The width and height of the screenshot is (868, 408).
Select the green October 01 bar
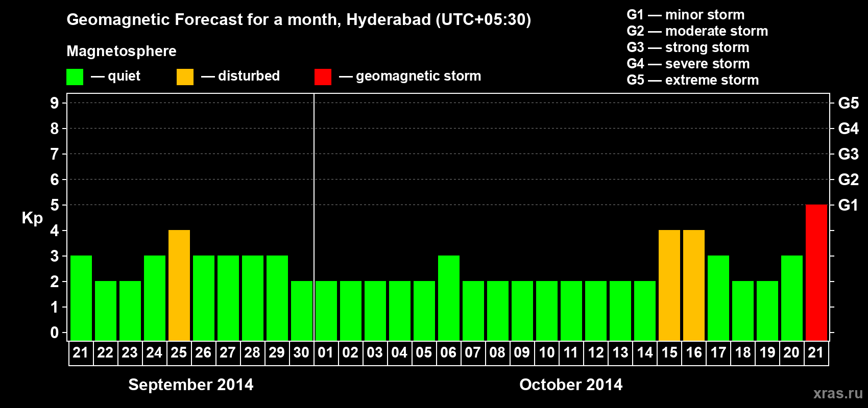click(x=326, y=311)
